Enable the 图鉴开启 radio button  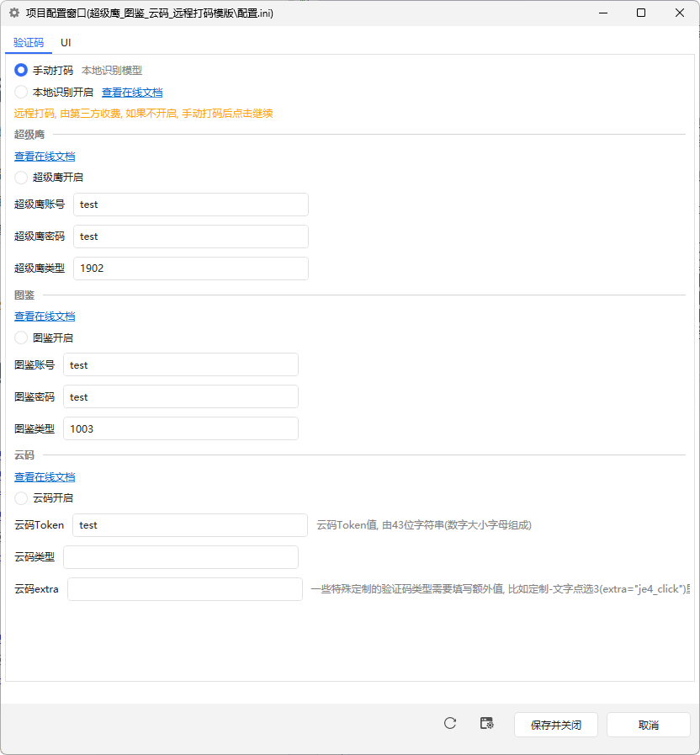point(22,338)
